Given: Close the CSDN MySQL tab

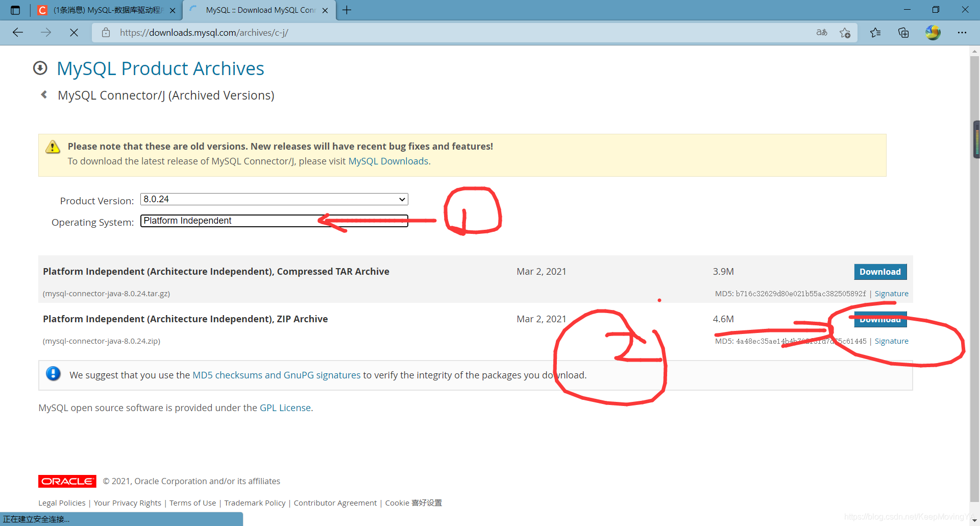Looking at the screenshot, I should coord(173,10).
